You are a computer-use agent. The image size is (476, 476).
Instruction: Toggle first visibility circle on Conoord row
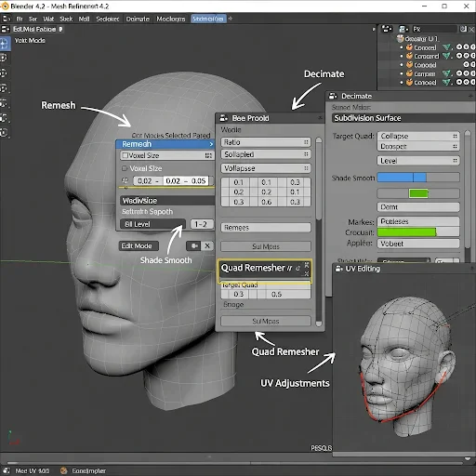tap(466, 64)
